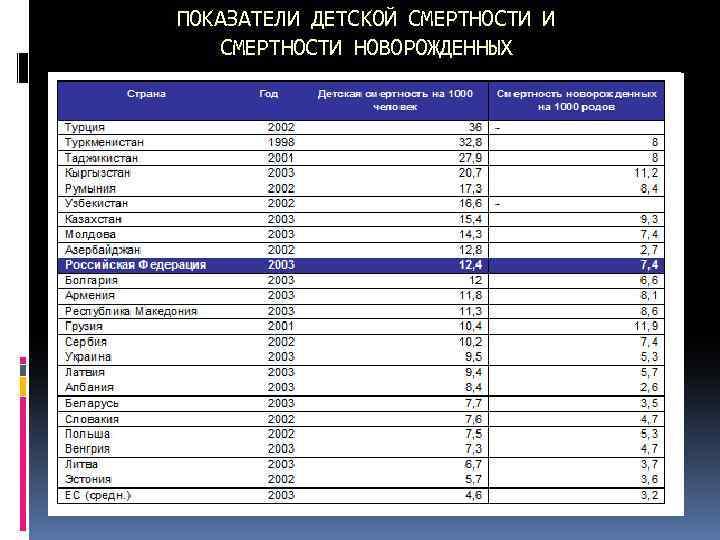The width and height of the screenshot is (720, 540).
Task: Select the 'Молдова' country cell
Action: [x=90, y=234]
